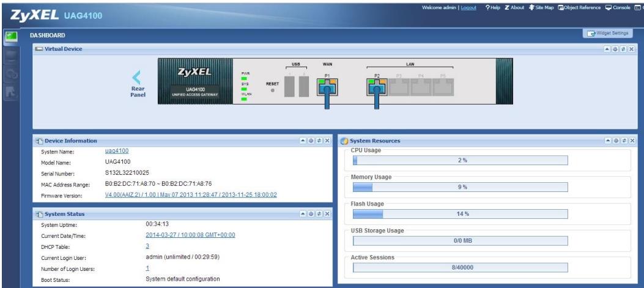Click the Flash Usage progress bar
Viewport: 644px width, 288px height.
(x=461, y=214)
